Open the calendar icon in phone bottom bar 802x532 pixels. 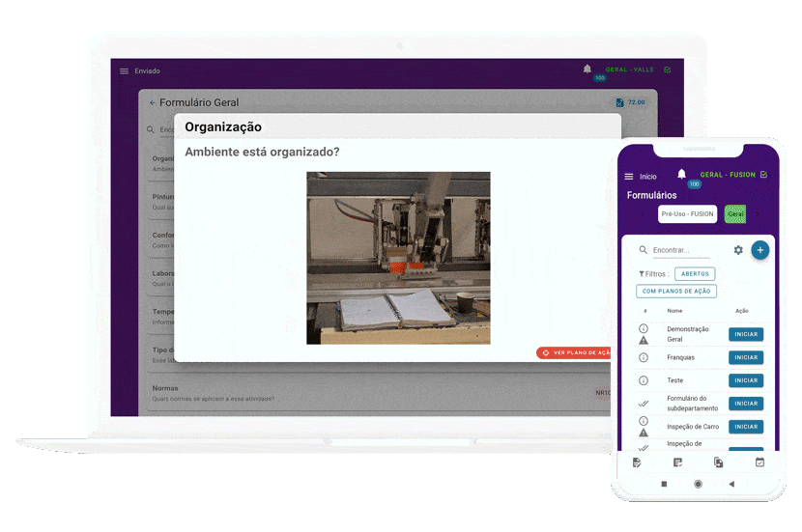click(x=759, y=462)
